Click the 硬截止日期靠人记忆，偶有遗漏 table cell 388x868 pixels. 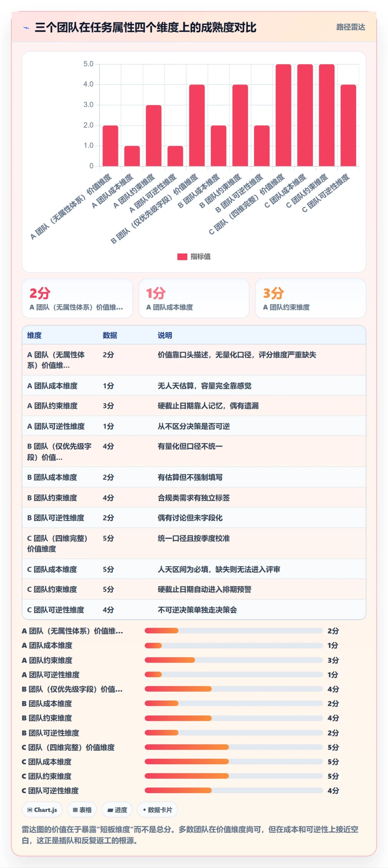click(208, 406)
